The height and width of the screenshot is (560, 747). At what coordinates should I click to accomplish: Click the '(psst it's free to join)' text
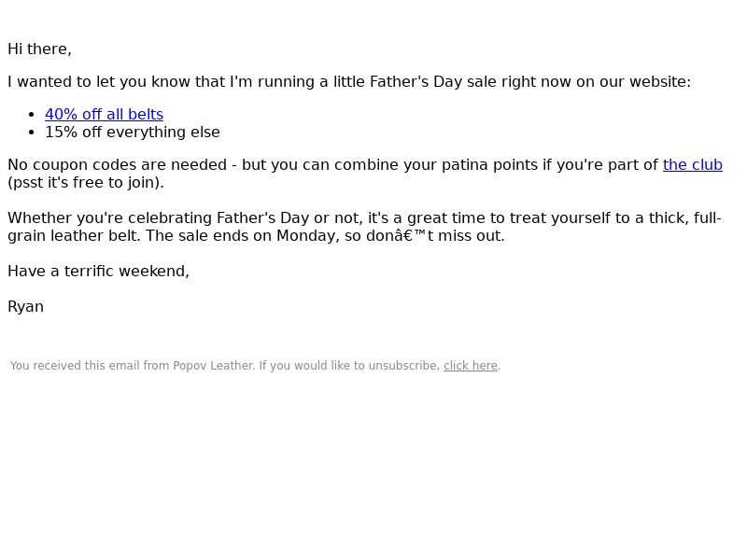(86, 182)
